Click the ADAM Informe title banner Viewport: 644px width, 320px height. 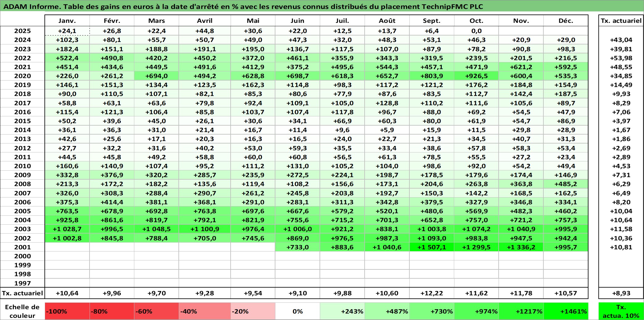322,6
